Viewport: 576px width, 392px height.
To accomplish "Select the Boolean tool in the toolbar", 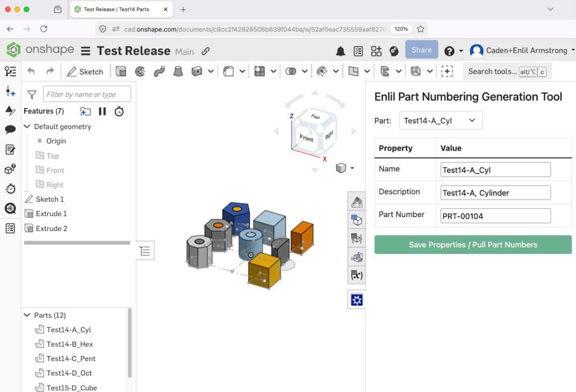I will click(x=291, y=71).
